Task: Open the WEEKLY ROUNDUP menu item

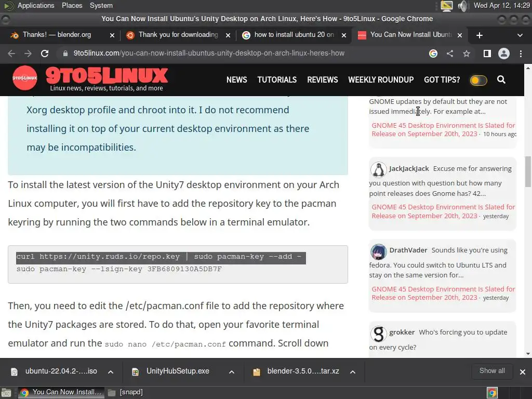Action: [x=381, y=79]
